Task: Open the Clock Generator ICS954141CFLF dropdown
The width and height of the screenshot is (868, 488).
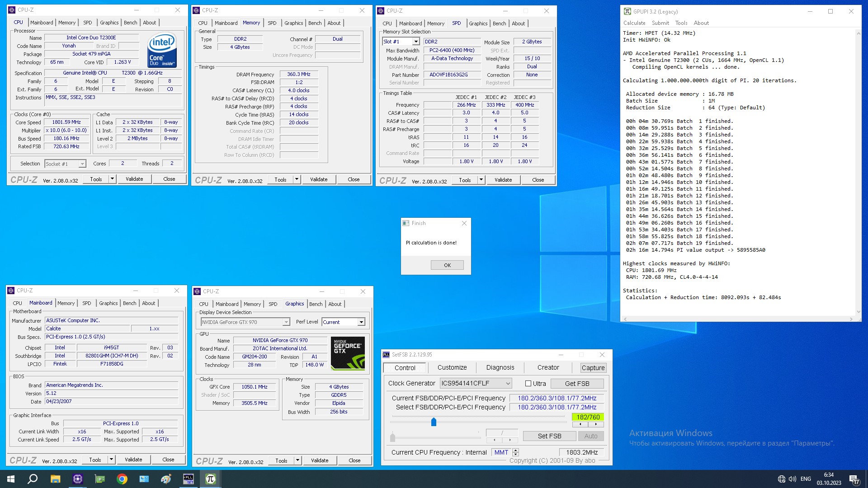Action: click(476, 383)
